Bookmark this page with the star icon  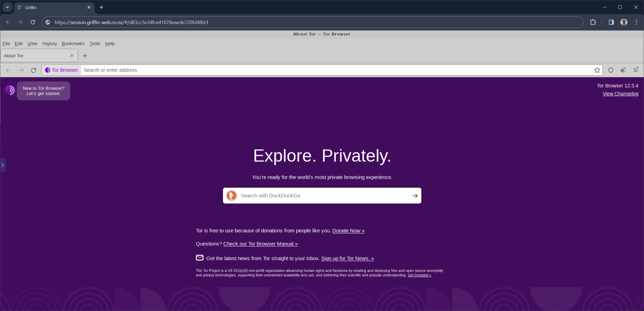point(597,70)
